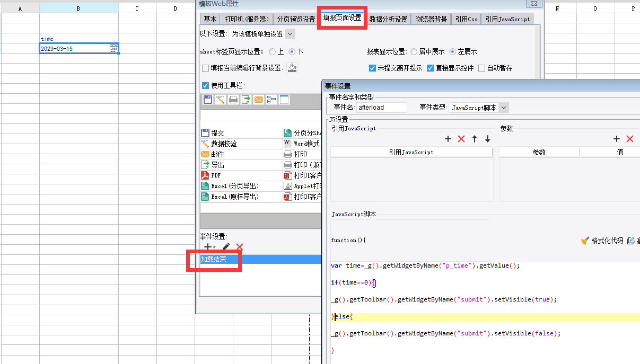Add a new event with plus icon

207,247
